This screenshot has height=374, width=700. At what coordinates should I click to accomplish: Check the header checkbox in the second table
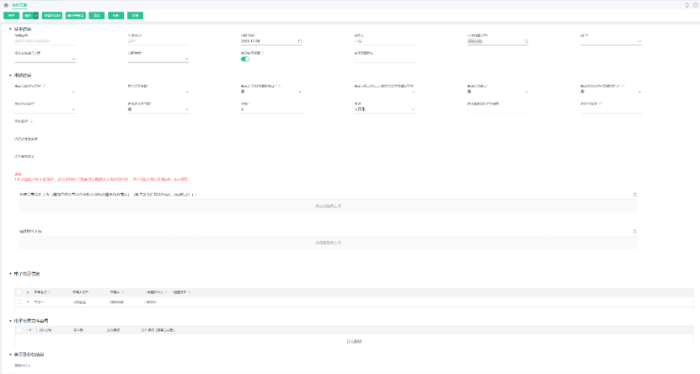point(19,330)
